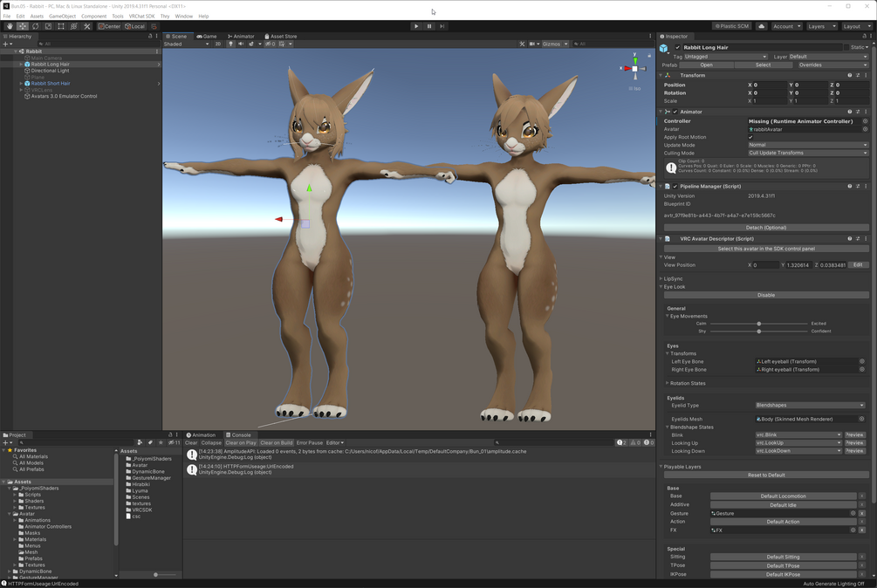Viewport: 877px width, 588px height.
Task: Toggle scene audio speaker icon
Action: (x=241, y=44)
